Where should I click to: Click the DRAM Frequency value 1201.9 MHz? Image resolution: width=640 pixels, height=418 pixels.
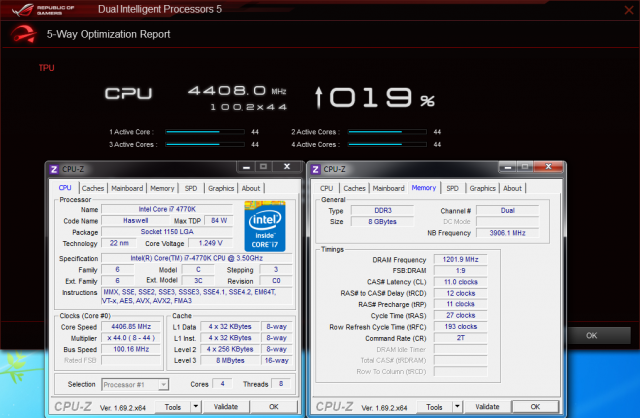click(460, 259)
